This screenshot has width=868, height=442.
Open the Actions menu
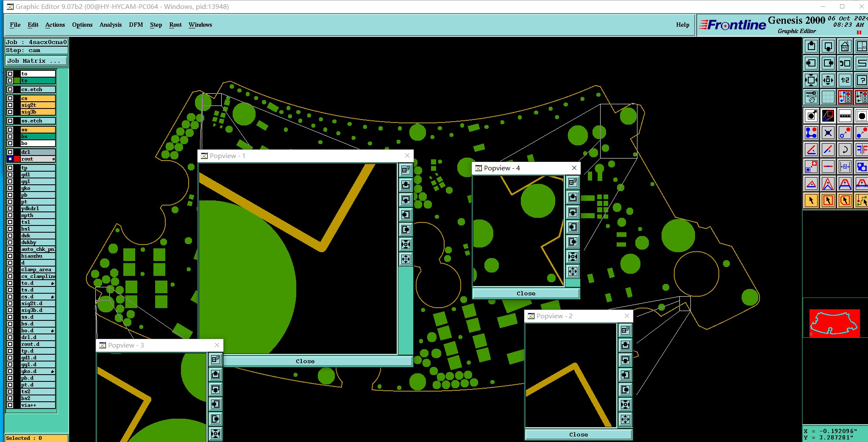(x=55, y=25)
